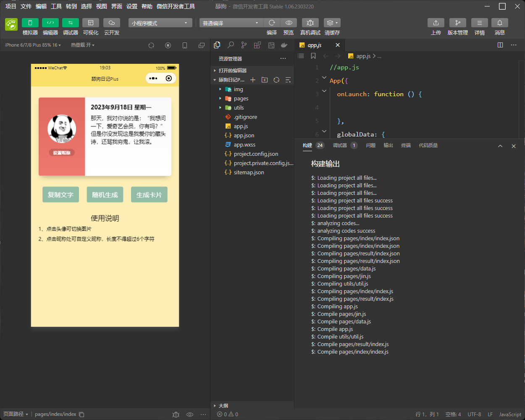The height and width of the screenshot is (420, 525).
Task: Open the Explorer files sidebar icon
Action: click(x=217, y=45)
